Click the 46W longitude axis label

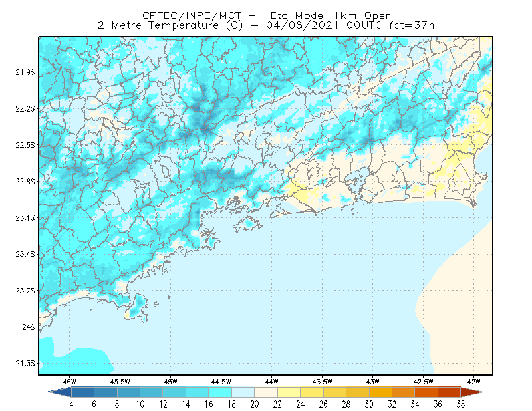click(70, 382)
